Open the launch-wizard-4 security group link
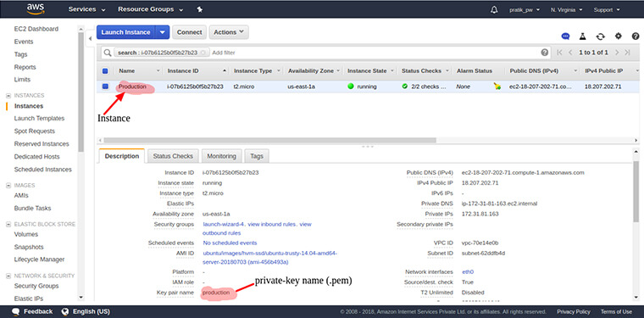Image resolution: width=644 pixels, height=318 pixels. 224,225
